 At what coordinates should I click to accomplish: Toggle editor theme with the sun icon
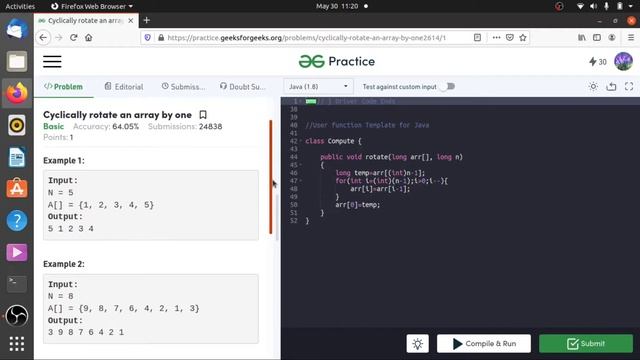593,87
